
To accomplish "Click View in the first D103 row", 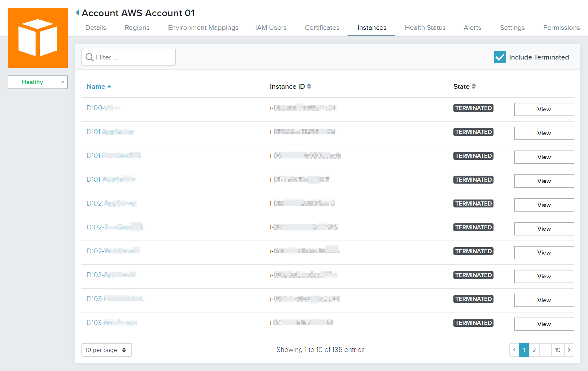I will [x=544, y=276].
